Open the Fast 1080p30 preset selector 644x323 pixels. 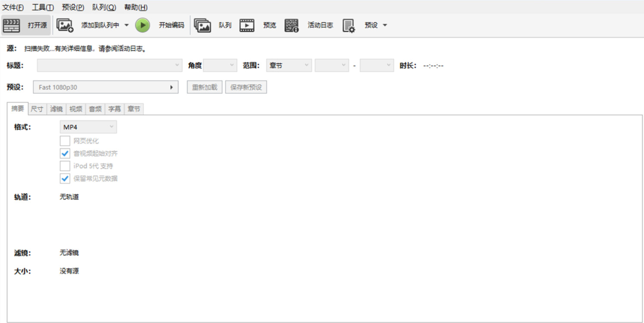pyautogui.click(x=106, y=87)
